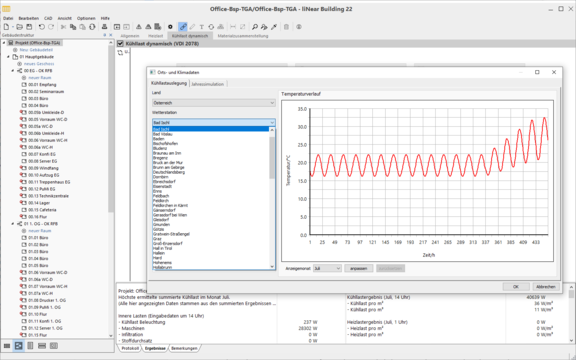Image resolution: width=576 pixels, height=360 pixels.
Task: Collapse the Projekt (Office-Bsp-TGA) tree node
Action: [4, 43]
